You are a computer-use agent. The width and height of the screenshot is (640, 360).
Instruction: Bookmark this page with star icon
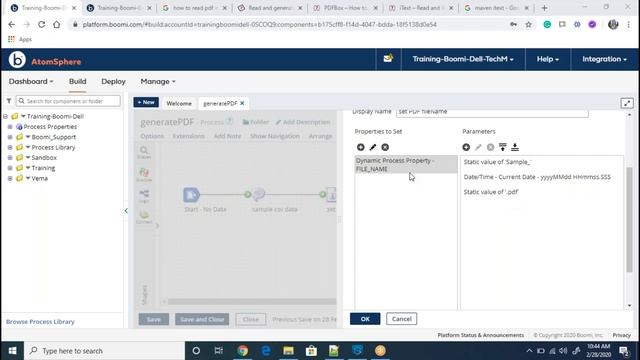point(529,24)
